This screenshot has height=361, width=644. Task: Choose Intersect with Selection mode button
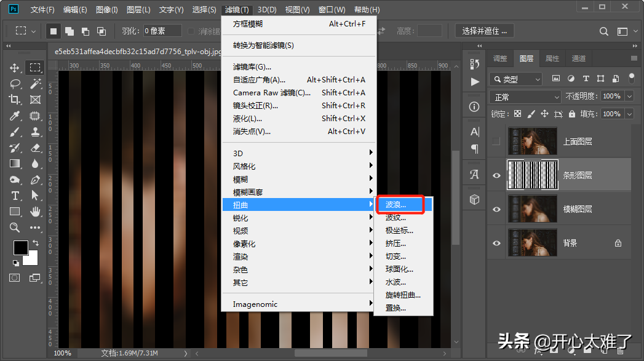[x=101, y=31]
